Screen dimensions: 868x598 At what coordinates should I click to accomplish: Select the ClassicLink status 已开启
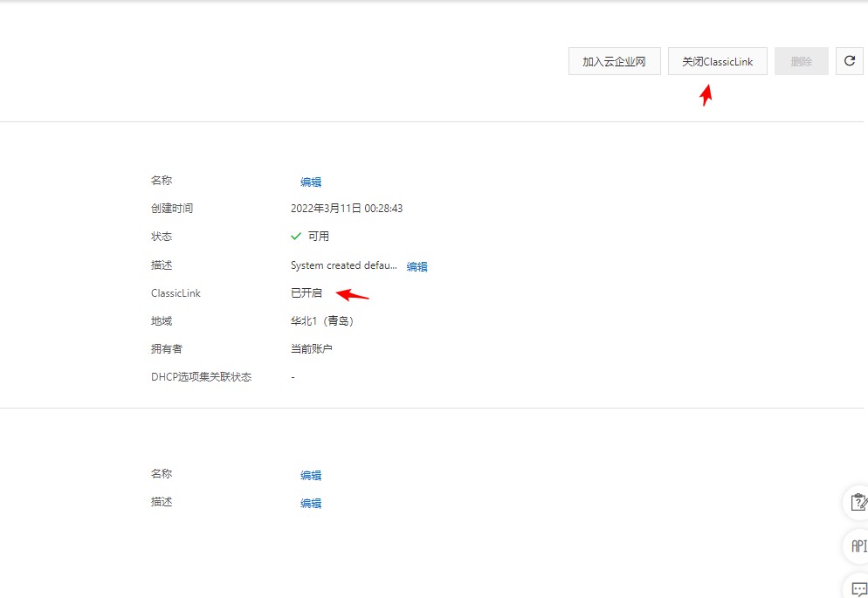(x=307, y=293)
